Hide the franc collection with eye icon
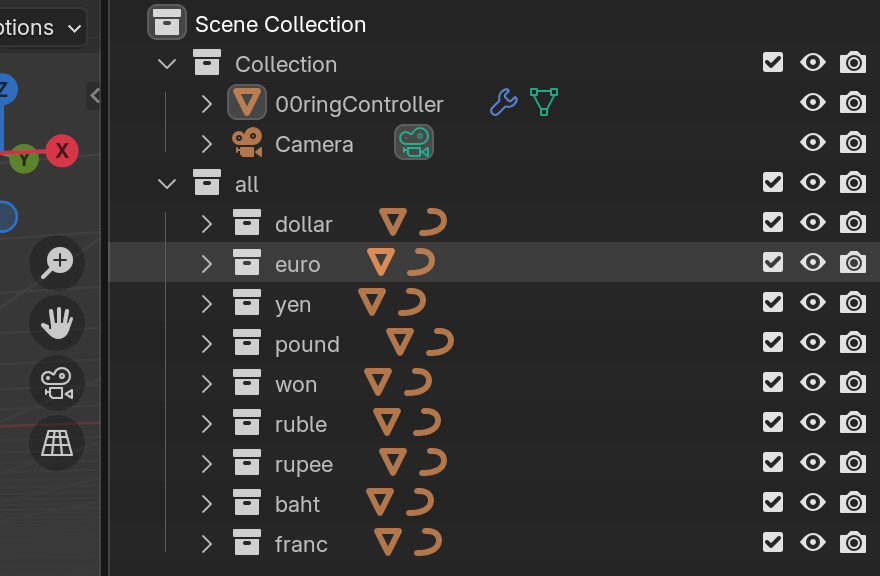Image resolution: width=880 pixels, height=576 pixels. [813, 542]
